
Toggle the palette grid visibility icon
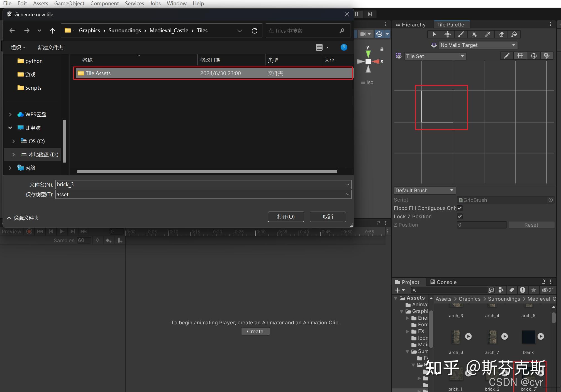tap(520, 56)
